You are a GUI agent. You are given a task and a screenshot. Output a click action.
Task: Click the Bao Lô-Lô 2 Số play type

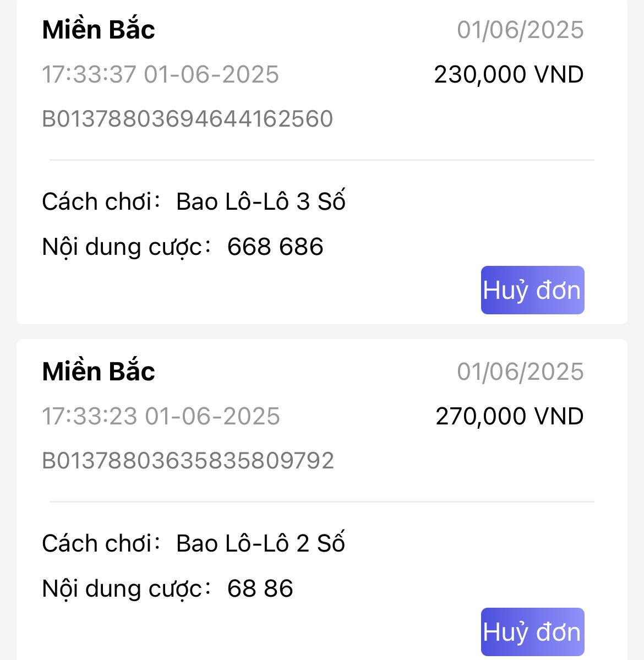click(x=260, y=543)
